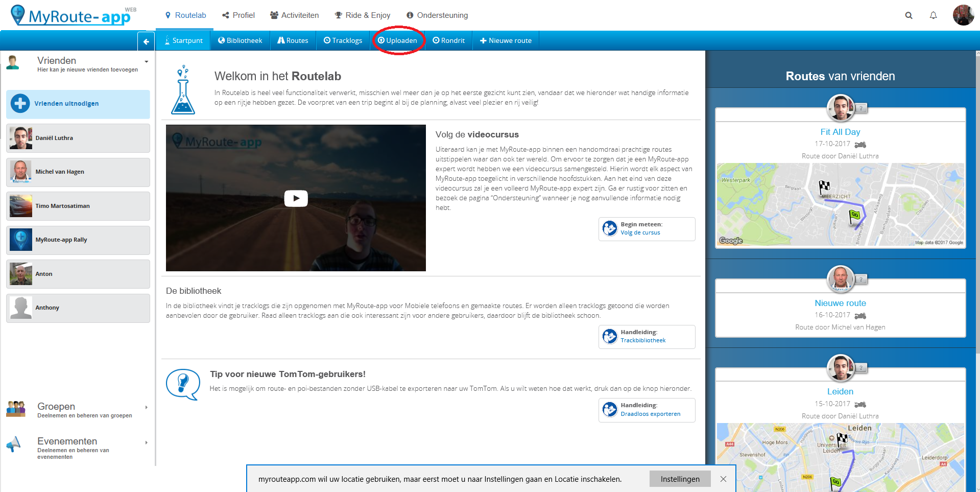Click the icon next to Draadloos exporteren
Screen dimensions: 980x492
(x=610, y=410)
